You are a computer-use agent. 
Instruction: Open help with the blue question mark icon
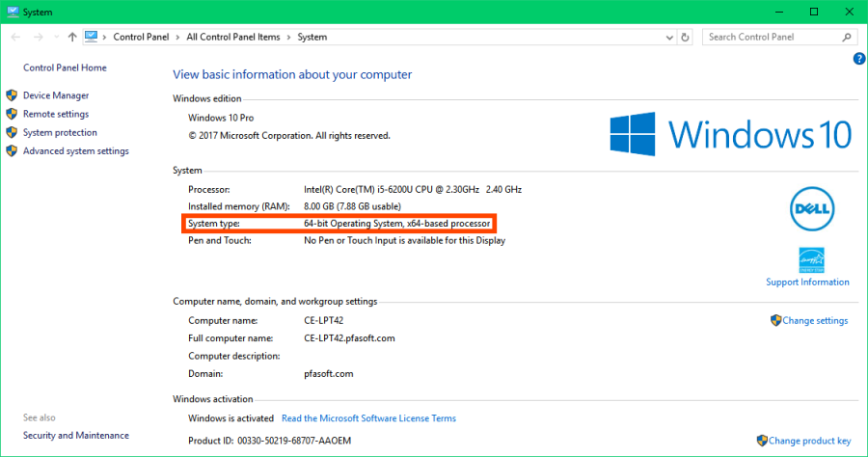click(x=859, y=59)
